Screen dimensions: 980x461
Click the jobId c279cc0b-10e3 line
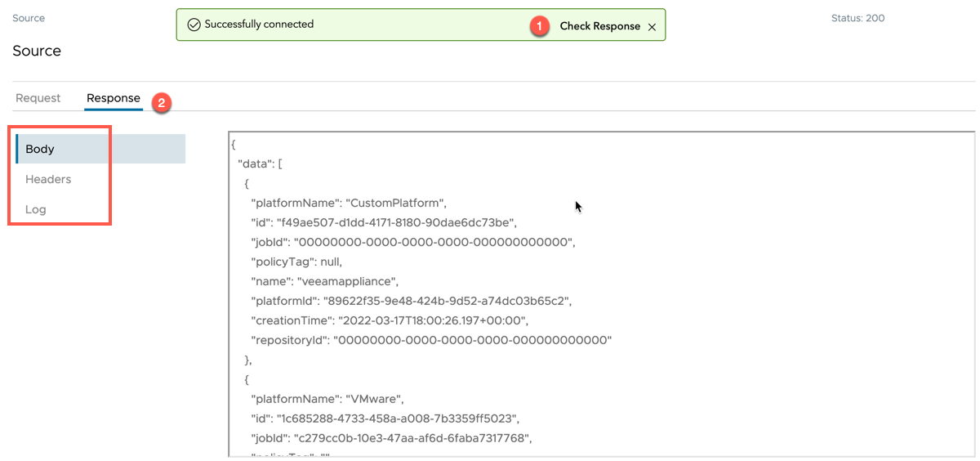pyautogui.click(x=391, y=438)
